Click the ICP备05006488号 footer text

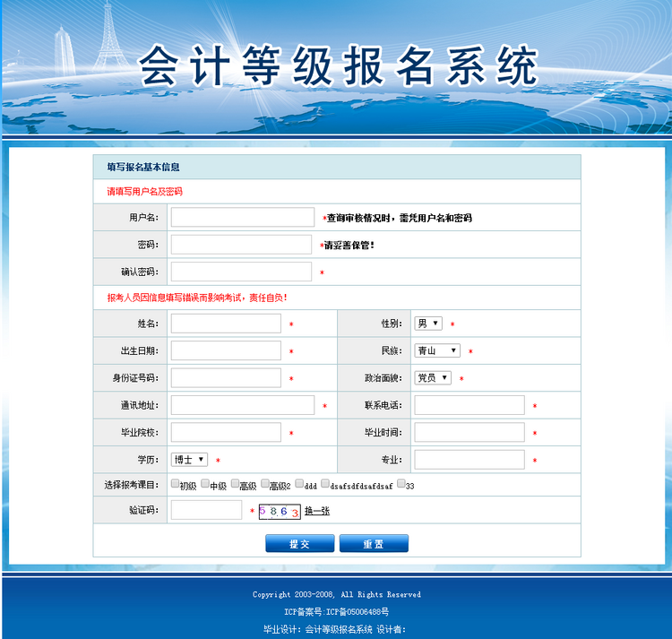tap(358, 611)
